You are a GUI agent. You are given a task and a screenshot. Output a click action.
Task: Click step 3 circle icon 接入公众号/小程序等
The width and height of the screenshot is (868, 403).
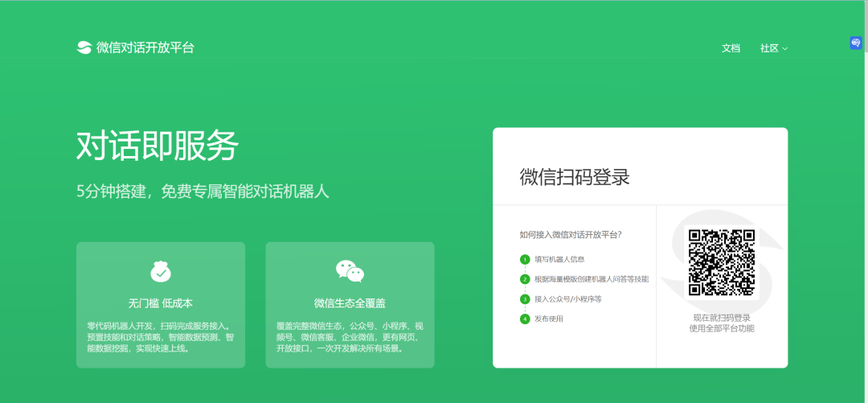coord(525,299)
